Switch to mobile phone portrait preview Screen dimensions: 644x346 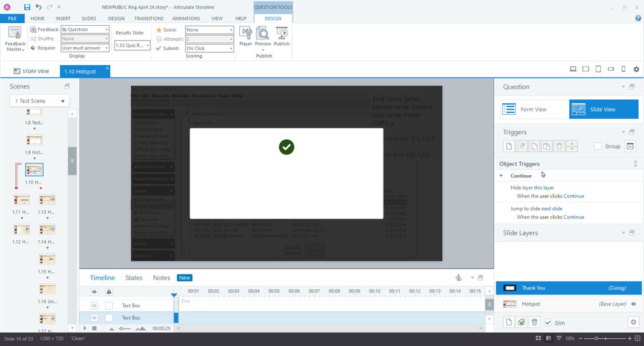(x=623, y=69)
